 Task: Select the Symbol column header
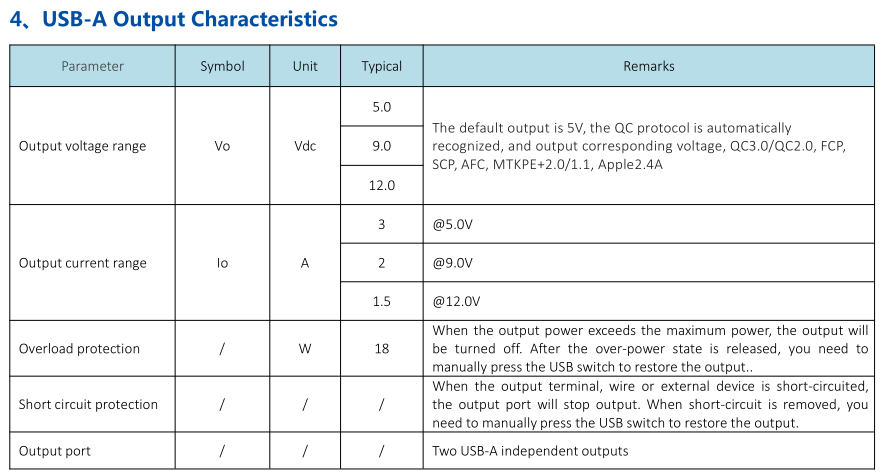coord(222,66)
